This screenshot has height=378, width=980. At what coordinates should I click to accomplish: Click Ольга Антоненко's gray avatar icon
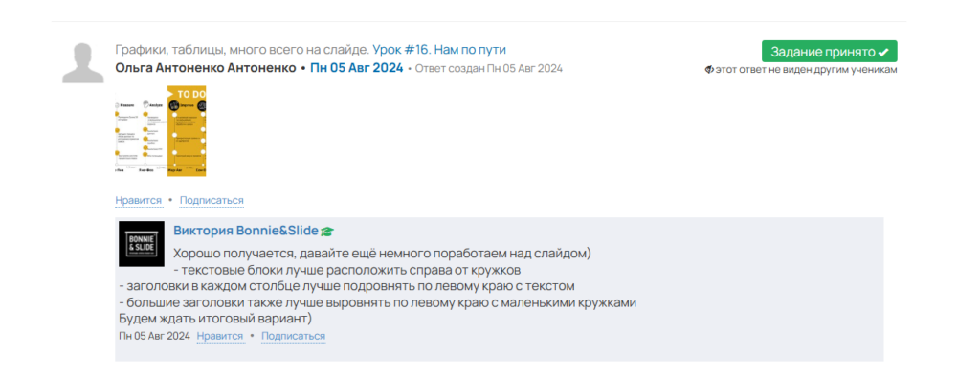tap(83, 62)
